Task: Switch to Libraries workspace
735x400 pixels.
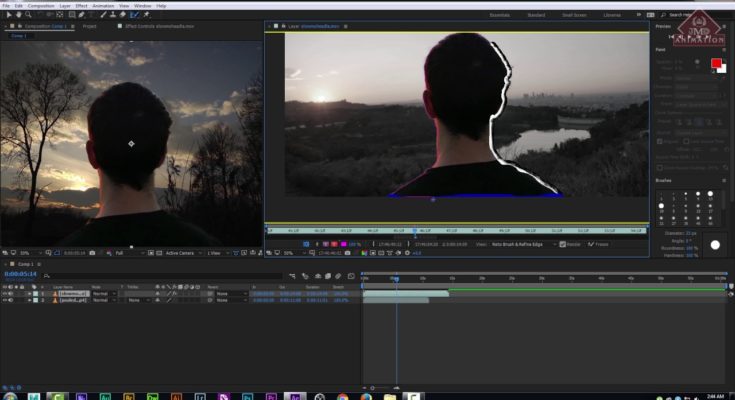Action: tap(612, 15)
